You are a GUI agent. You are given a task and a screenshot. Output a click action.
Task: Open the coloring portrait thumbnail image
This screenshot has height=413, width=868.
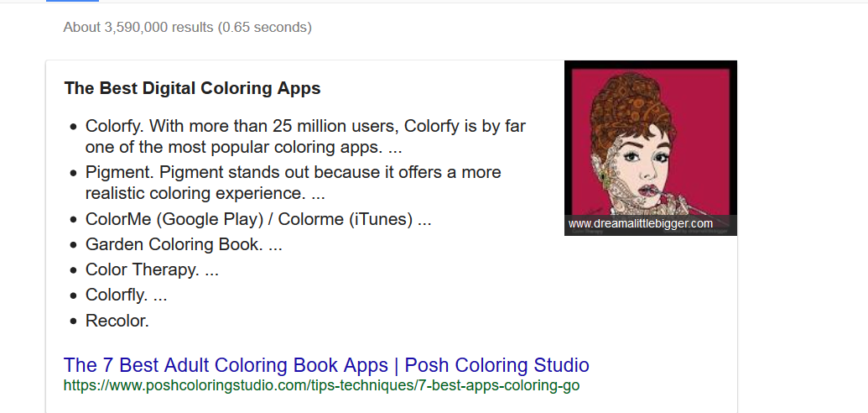click(651, 138)
